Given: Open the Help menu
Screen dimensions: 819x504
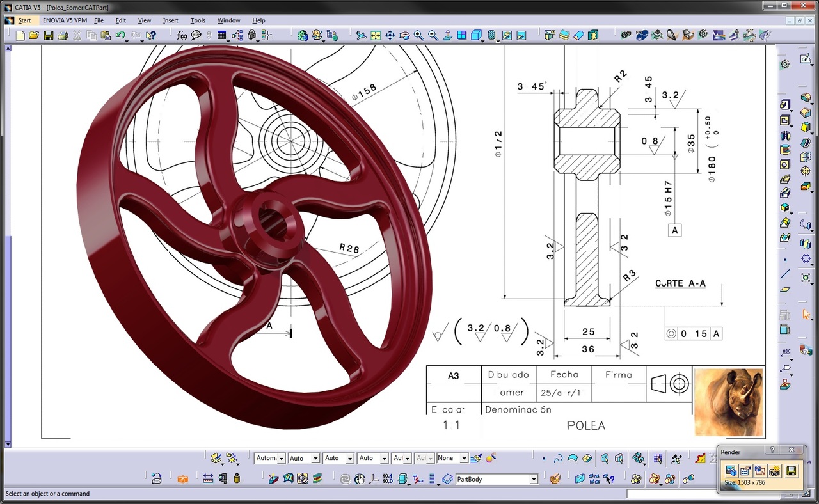Looking at the screenshot, I should [258, 20].
